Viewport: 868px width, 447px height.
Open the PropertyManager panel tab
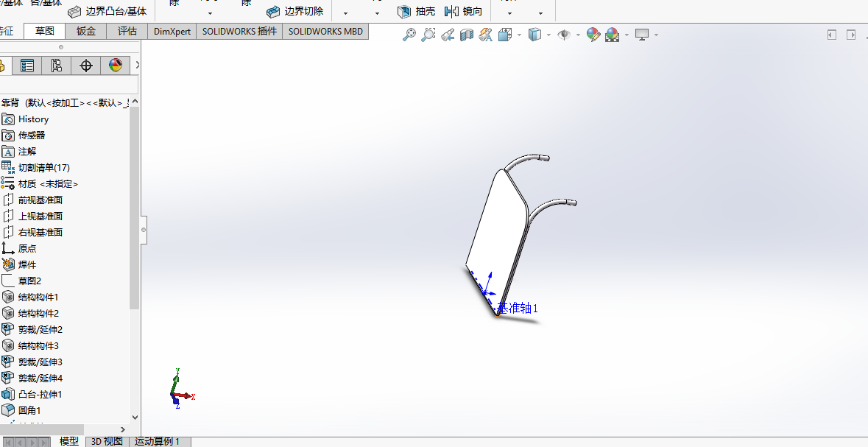[x=27, y=66]
